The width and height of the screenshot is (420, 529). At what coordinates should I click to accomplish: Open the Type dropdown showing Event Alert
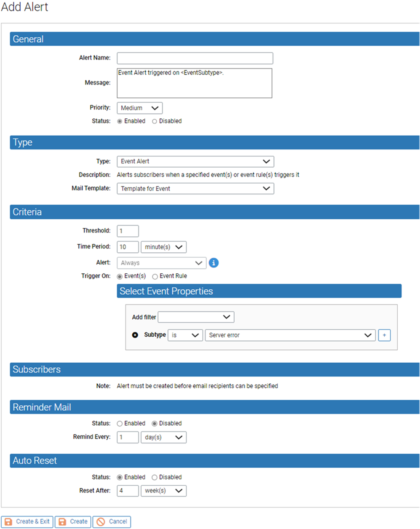click(195, 161)
